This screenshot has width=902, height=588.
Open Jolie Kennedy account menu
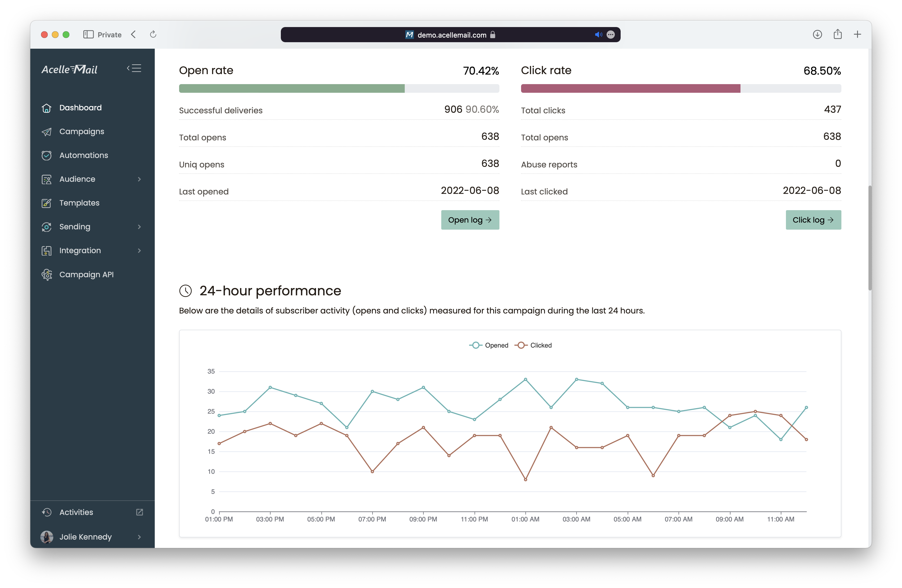pos(86,537)
